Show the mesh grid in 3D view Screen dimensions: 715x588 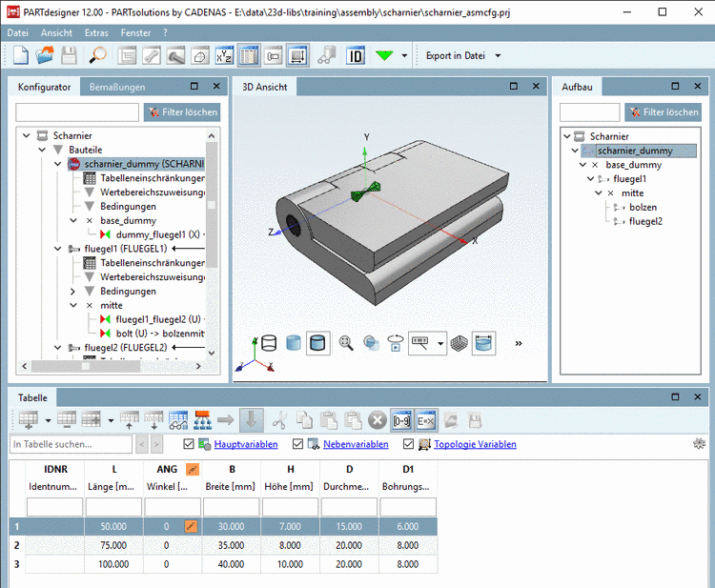(x=459, y=342)
